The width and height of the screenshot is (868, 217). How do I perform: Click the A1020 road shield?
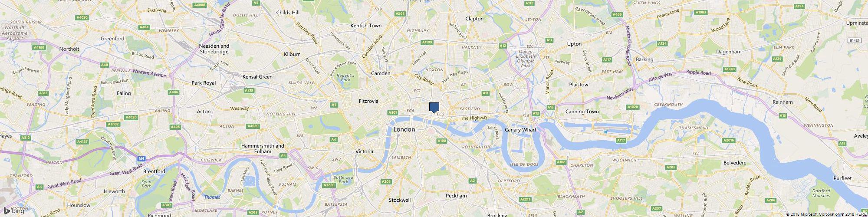point(632,107)
